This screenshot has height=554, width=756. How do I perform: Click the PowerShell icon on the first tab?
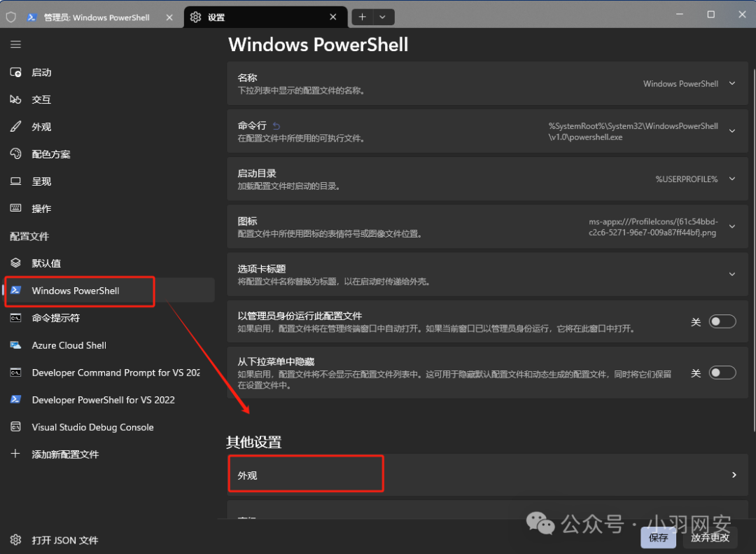tap(31, 18)
